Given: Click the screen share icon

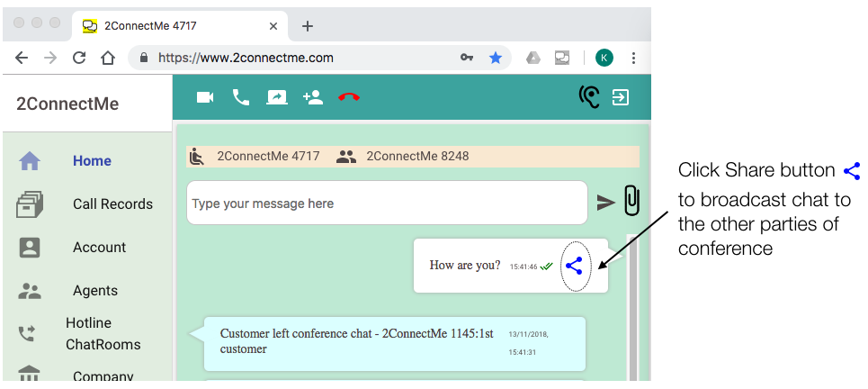Looking at the screenshot, I should click(277, 97).
